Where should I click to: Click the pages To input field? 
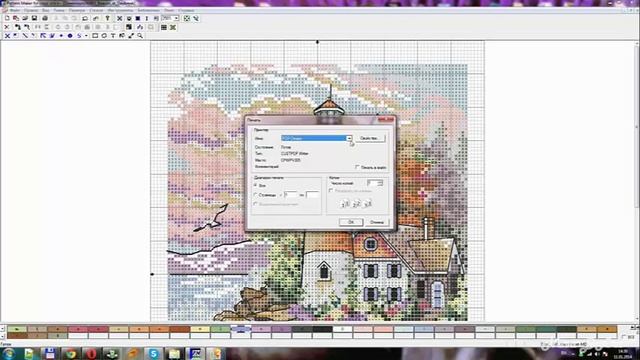313,195
